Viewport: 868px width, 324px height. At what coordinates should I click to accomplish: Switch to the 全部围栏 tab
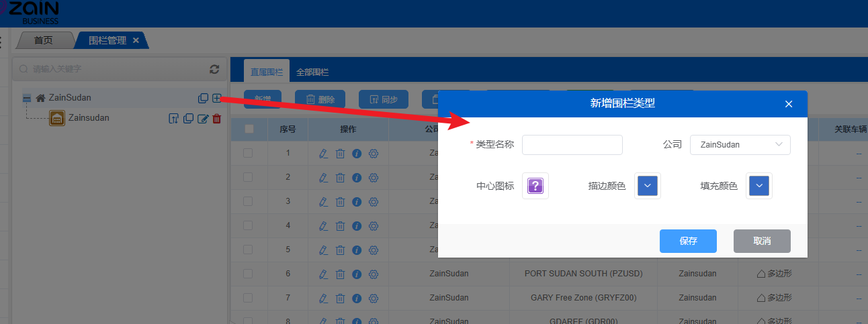coord(312,72)
